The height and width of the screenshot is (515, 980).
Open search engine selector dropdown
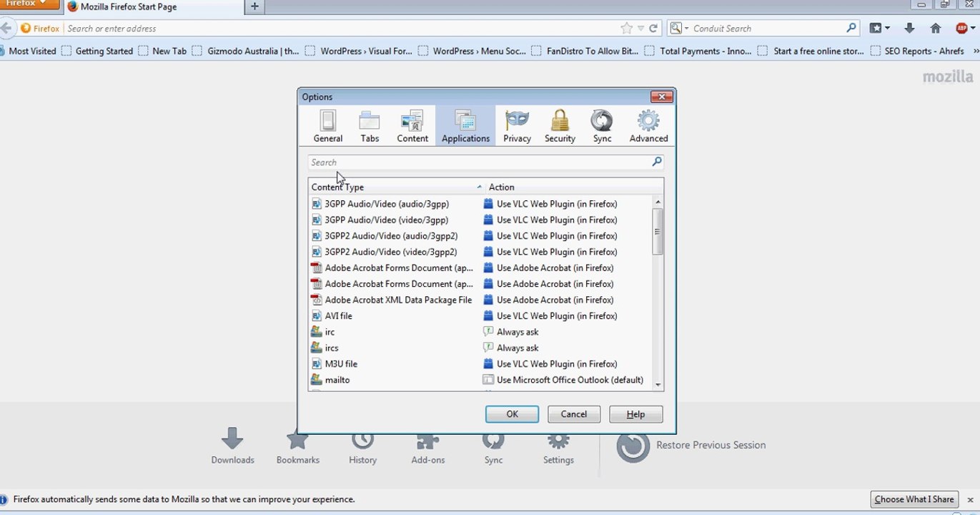pyautogui.click(x=679, y=29)
